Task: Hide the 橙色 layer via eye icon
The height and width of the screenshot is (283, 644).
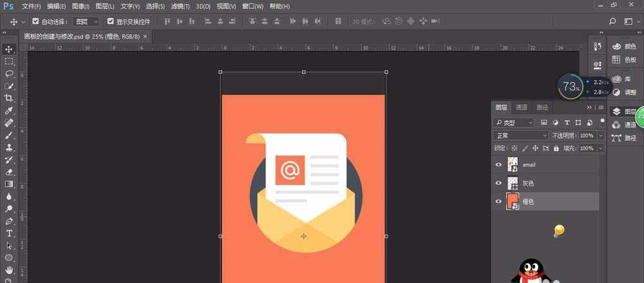Action: click(498, 202)
